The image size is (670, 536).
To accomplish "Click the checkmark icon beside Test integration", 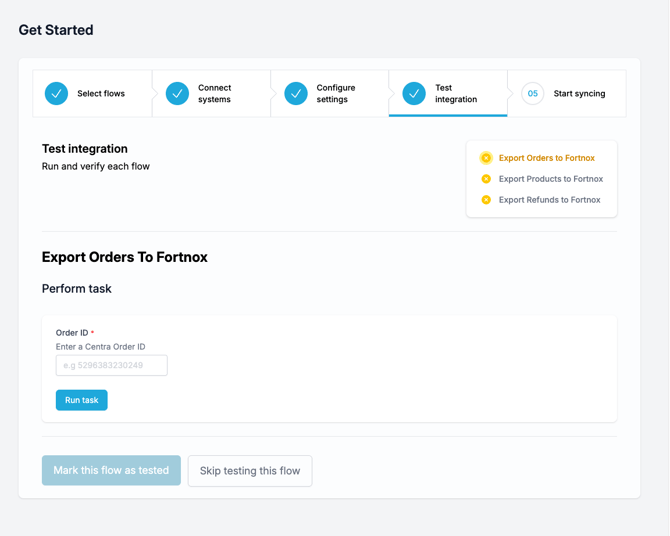I will (414, 93).
